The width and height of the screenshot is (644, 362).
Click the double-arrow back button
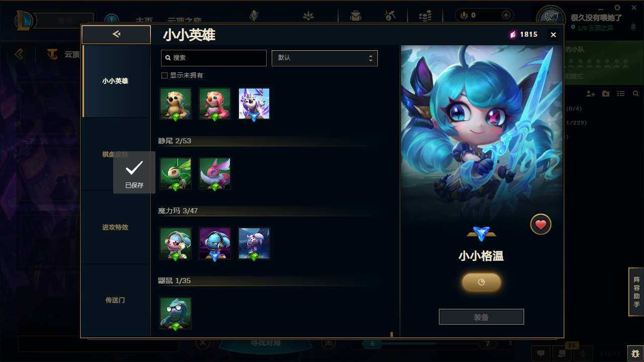click(116, 34)
